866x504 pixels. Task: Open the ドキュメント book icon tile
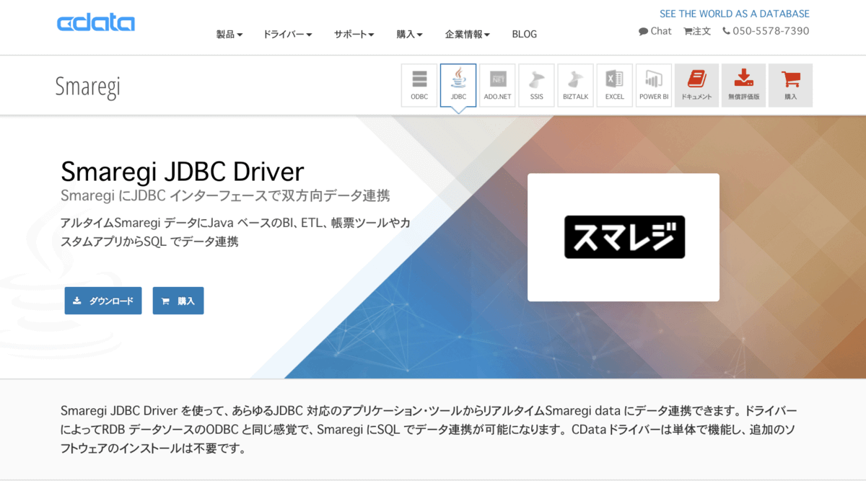coord(696,85)
